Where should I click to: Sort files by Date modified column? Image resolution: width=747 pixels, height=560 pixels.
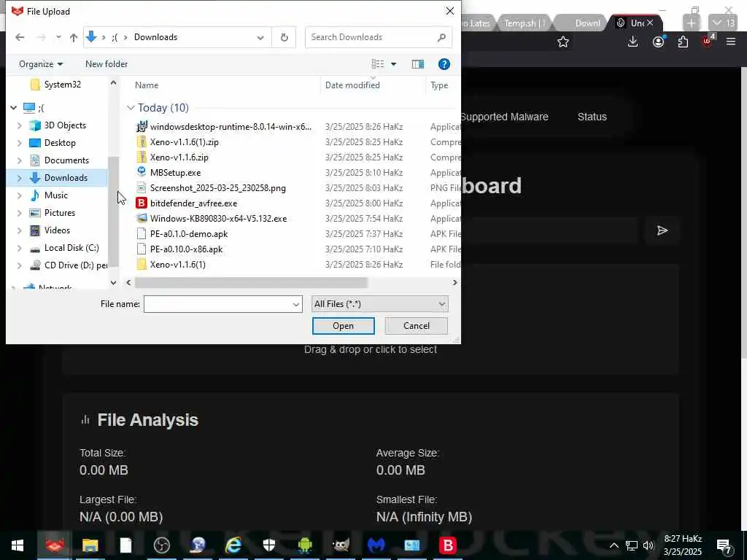(352, 85)
